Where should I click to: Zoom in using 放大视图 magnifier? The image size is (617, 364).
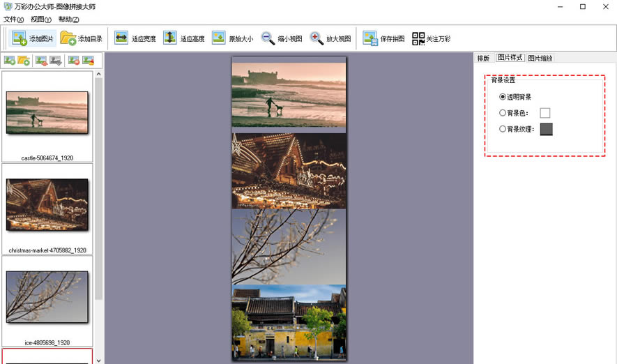(317, 38)
